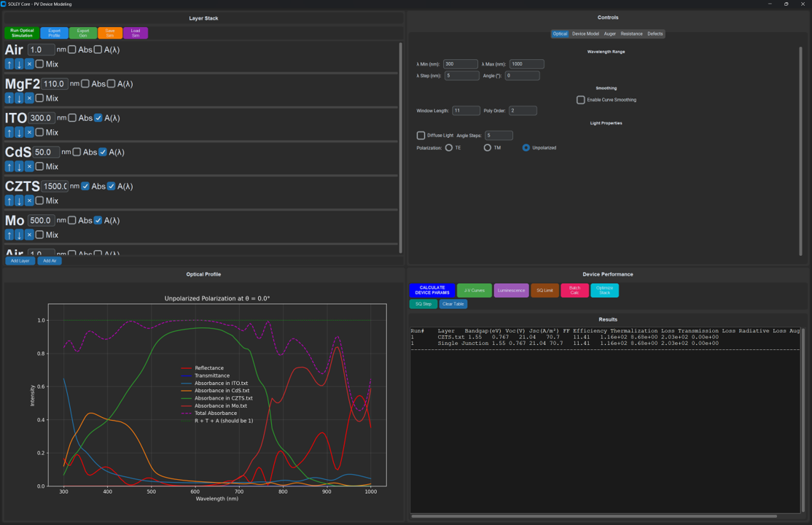Remove the Mo layer
This screenshot has height=525, width=812.
click(x=29, y=234)
